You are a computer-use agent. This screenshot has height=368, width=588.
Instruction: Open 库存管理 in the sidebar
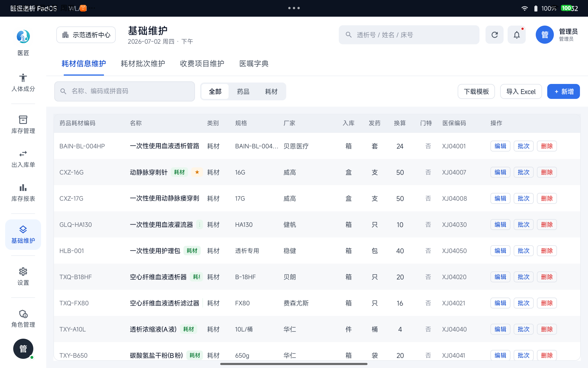click(23, 125)
